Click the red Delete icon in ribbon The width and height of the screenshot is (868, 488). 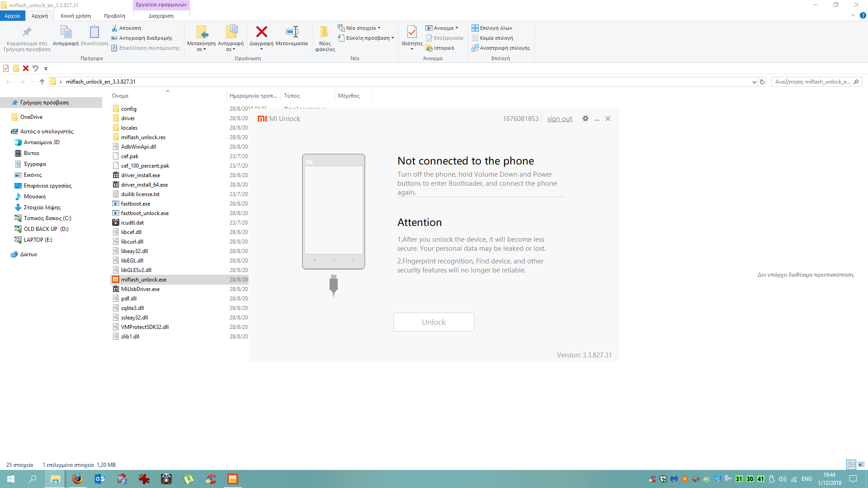click(261, 32)
